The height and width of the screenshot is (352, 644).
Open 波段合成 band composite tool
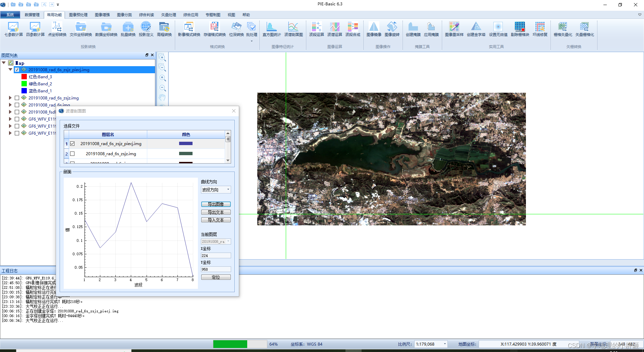(353, 29)
